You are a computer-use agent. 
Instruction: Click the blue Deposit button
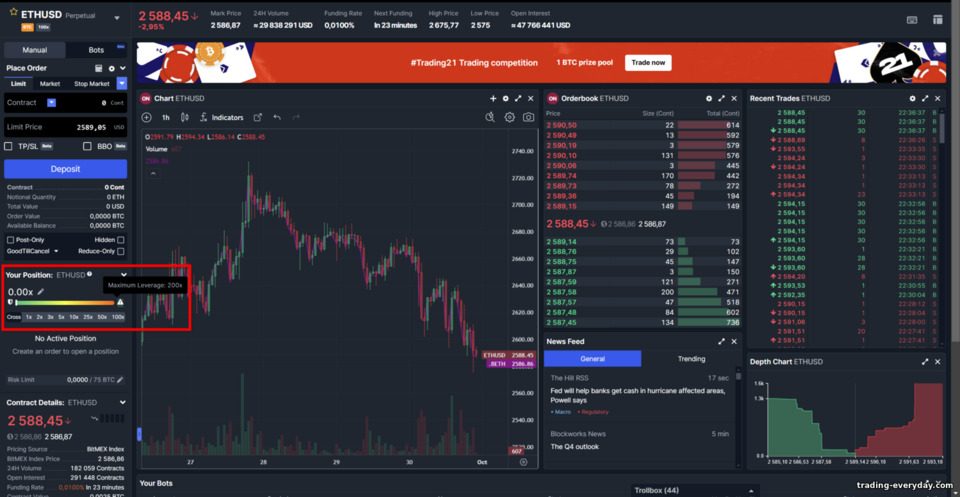click(66, 169)
